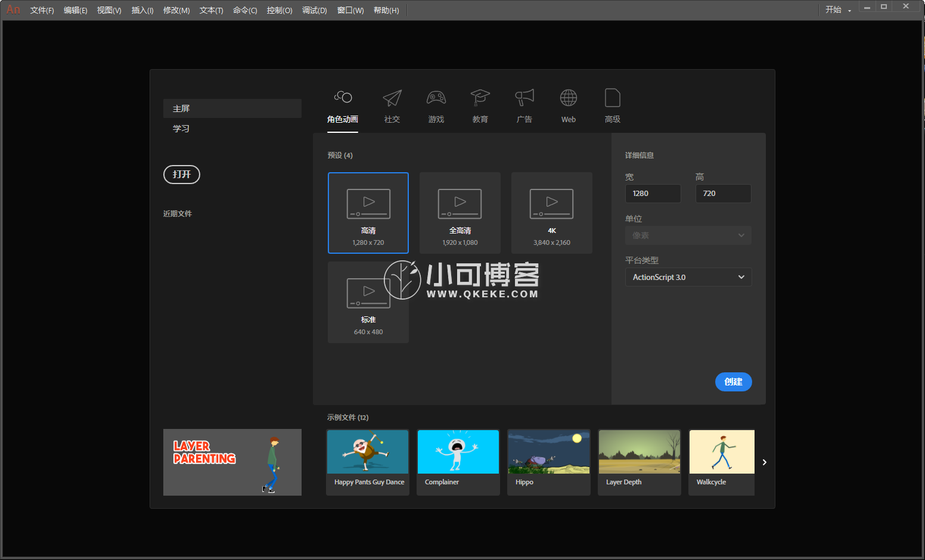Pick the Ads (广告) megaphone icon

[524, 98]
